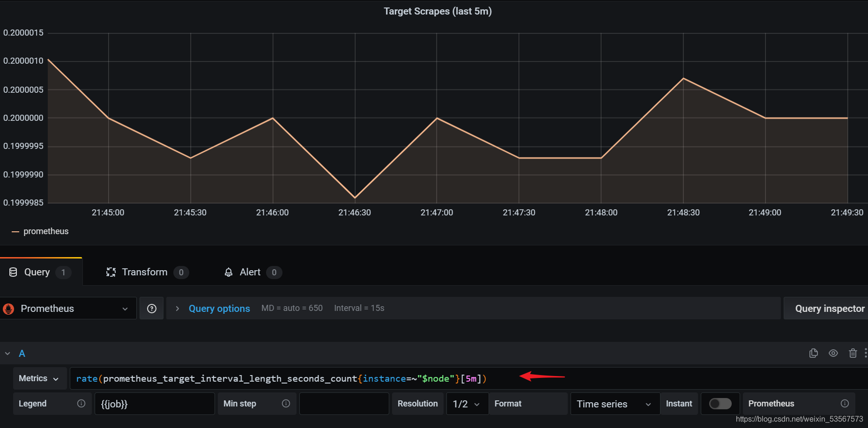Click the 0.2000010 y-axis label

[23, 61]
